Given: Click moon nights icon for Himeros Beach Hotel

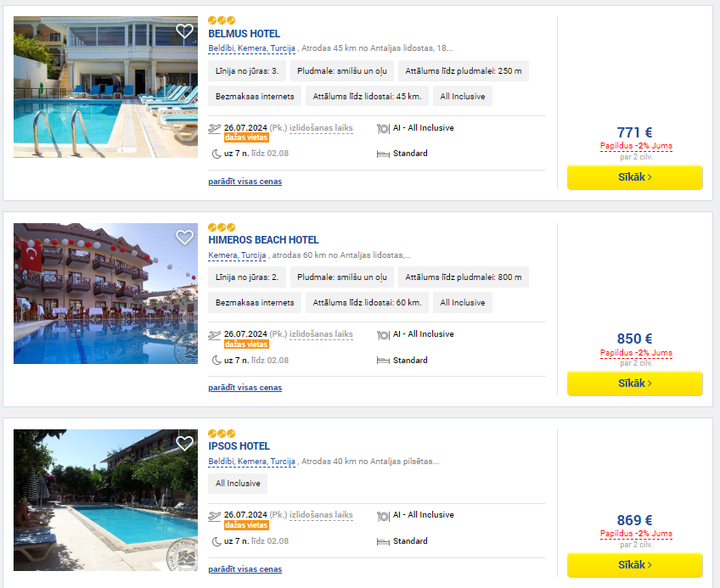Looking at the screenshot, I should pos(217,361).
